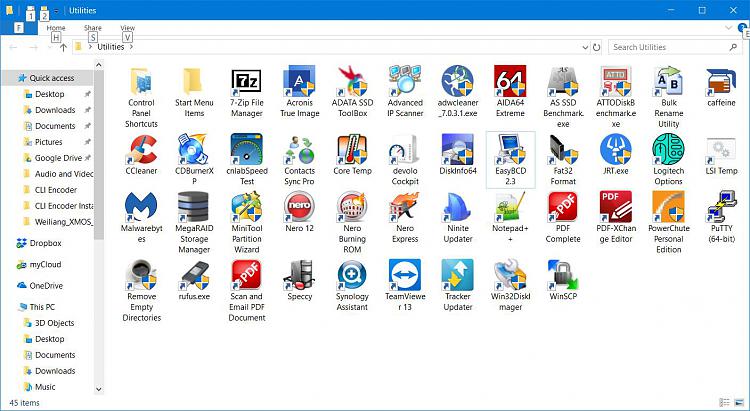750x411 pixels.
Task: Click the chevron after Utilities in path
Action: coord(131,47)
